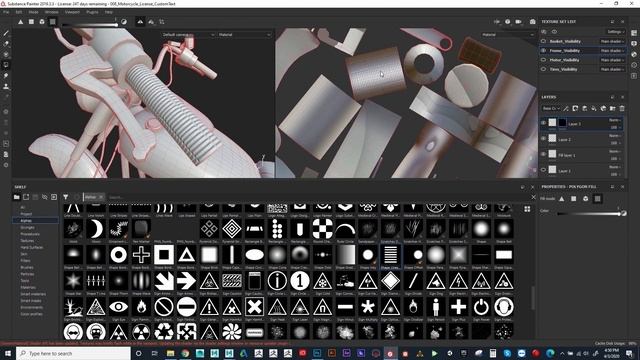This screenshot has height=360, width=640.
Task: Click the shelf filter funnel icon
Action: [65, 197]
